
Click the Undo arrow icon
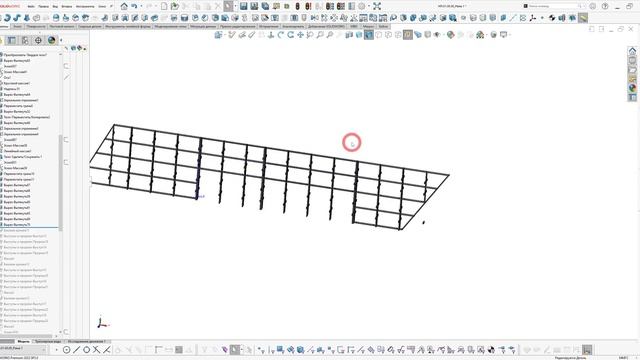134,6
